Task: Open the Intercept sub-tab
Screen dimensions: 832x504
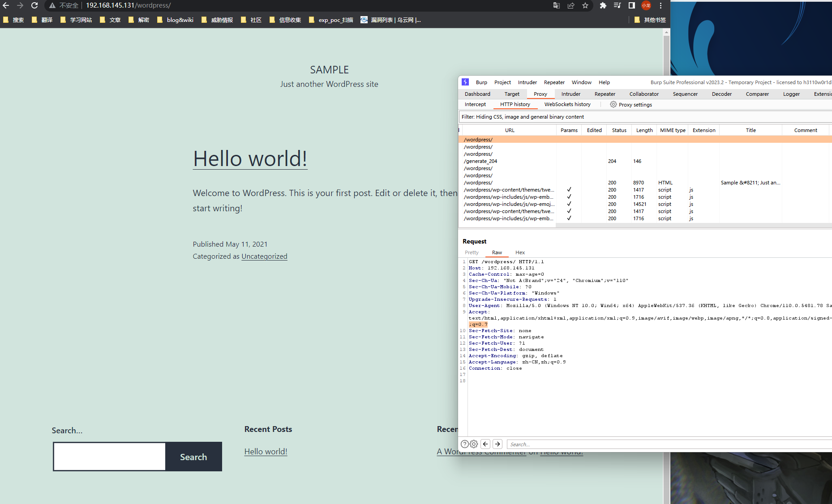Action: tap(475, 104)
